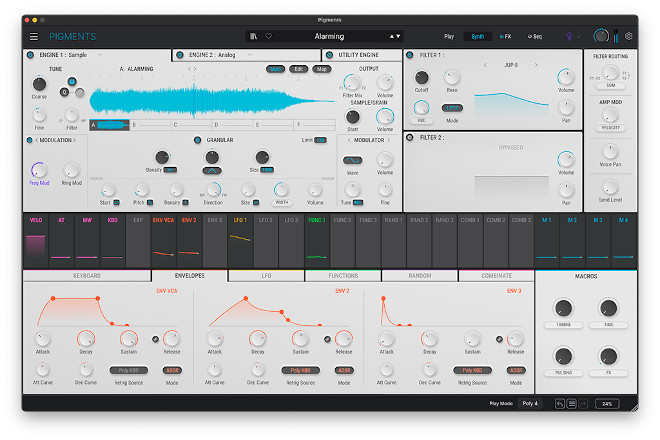
Task: Load next preset with down arrow
Action: [398, 36]
